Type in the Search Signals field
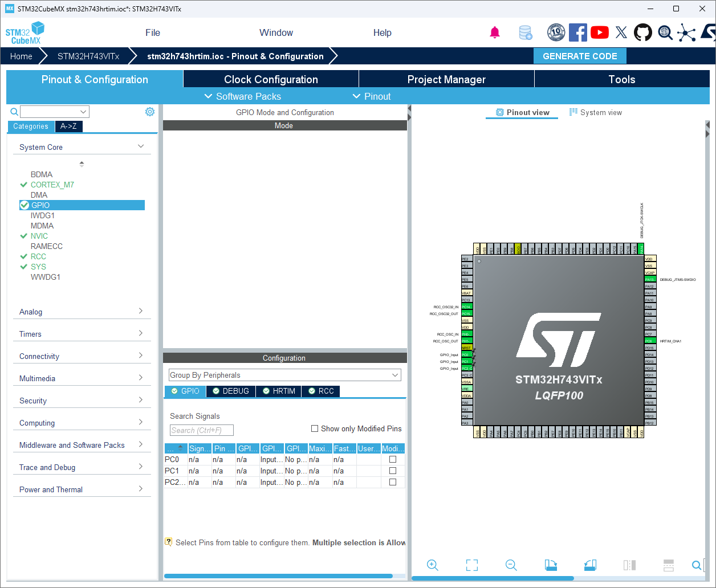The height and width of the screenshot is (588, 716). (x=201, y=430)
